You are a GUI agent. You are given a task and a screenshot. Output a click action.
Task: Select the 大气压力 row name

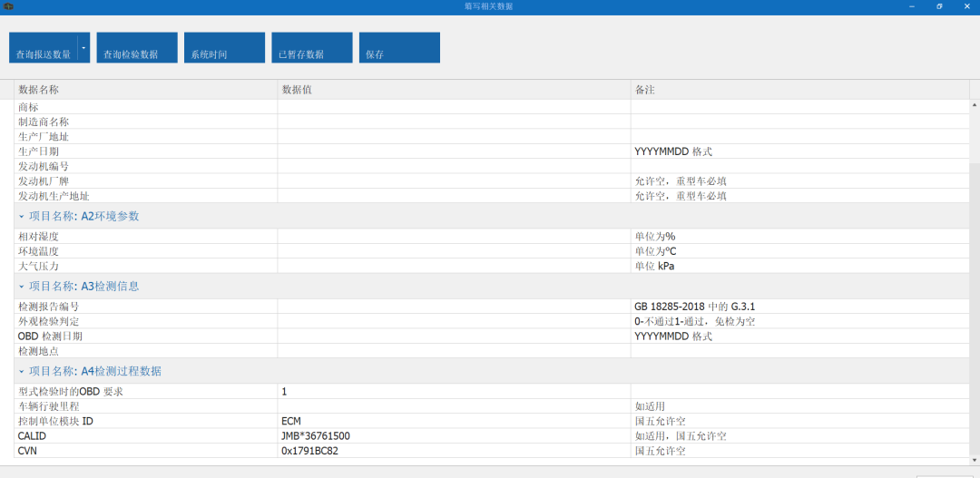click(39, 266)
